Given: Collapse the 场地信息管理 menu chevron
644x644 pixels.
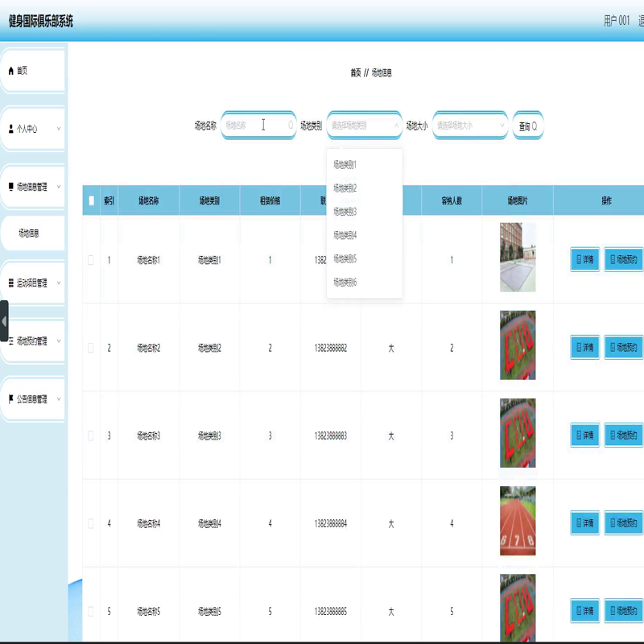Looking at the screenshot, I should click(59, 187).
